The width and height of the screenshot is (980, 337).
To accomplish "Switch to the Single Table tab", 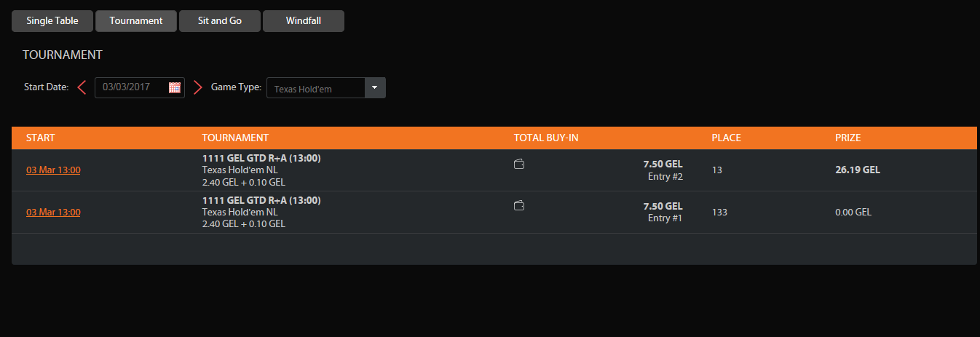I will (52, 21).
